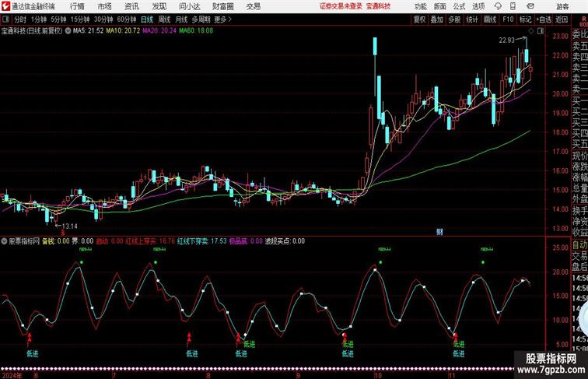Screen dimensions: 588x379
Task: Open the 选项 menu
Action: pos(478,6)
